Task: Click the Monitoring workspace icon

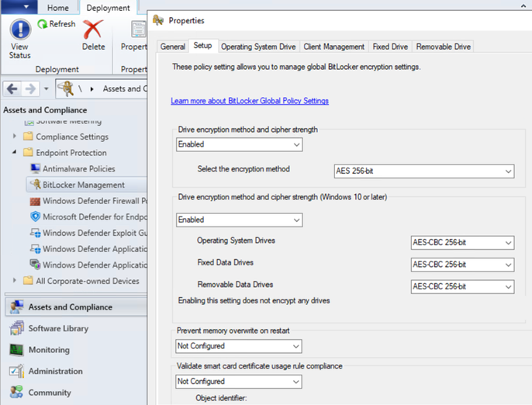Action: 16,350
